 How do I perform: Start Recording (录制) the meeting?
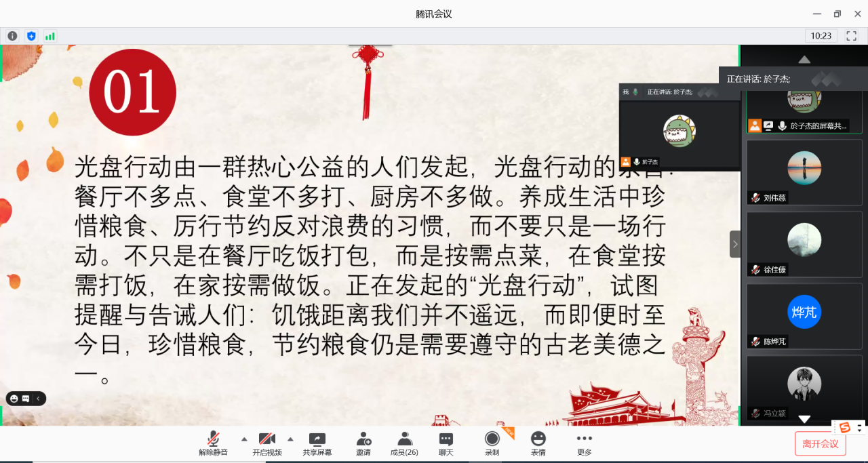click(492, 444)
